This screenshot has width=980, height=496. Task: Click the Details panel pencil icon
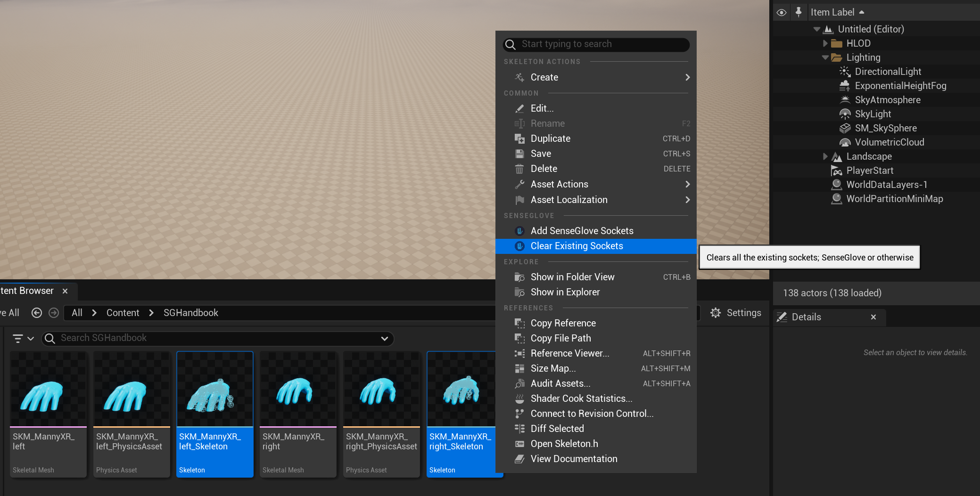(782, 317)
